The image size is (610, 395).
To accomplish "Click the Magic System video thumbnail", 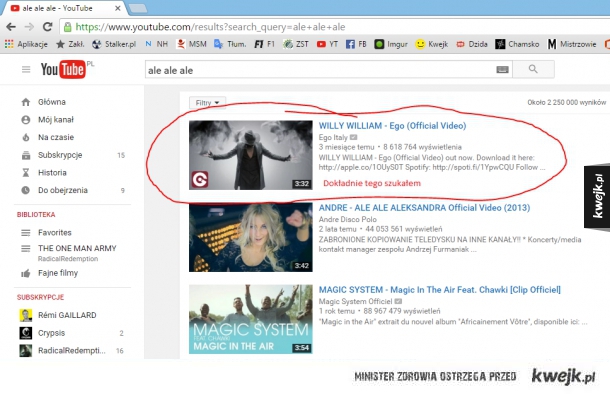I will [x=251, y=319].
